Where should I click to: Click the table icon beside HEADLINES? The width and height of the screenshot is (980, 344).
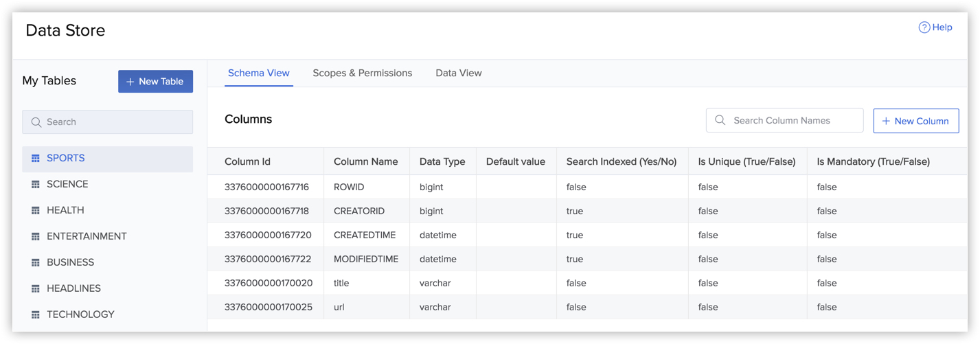36,289
